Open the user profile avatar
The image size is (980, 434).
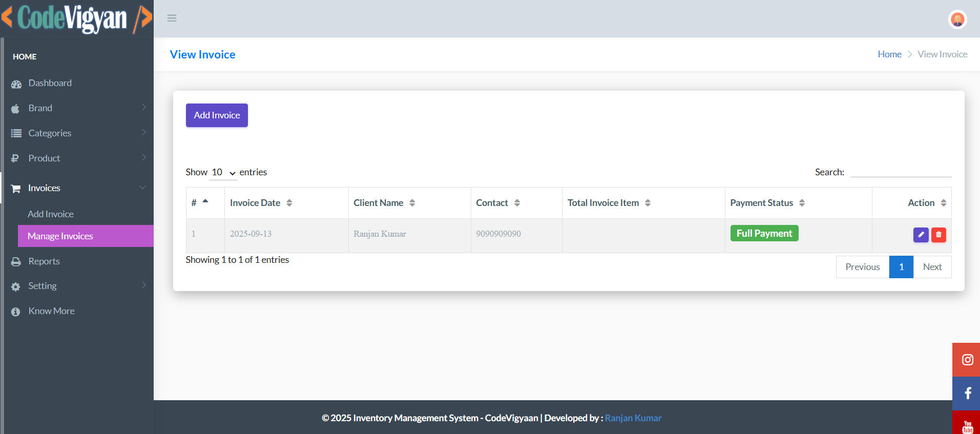coord(957,19)
